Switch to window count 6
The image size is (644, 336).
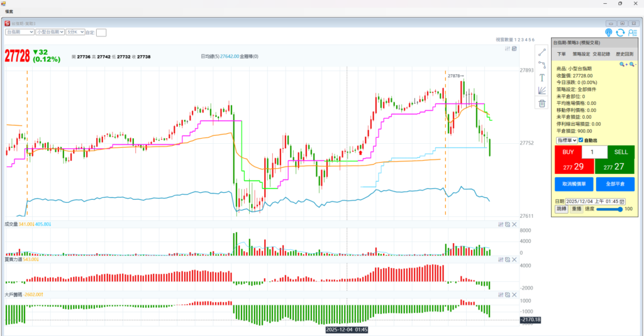tap(533, 40)
